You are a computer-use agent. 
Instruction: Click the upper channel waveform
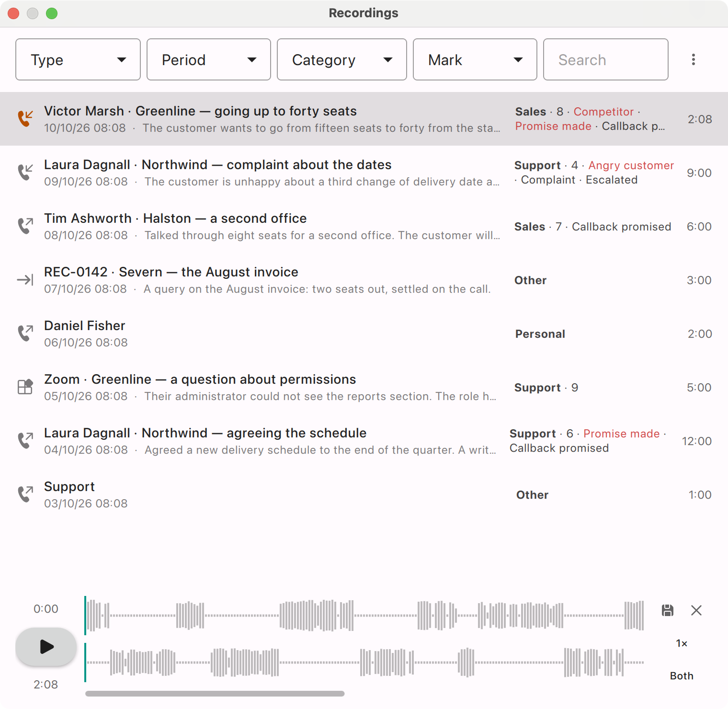(x=364, y=616)
